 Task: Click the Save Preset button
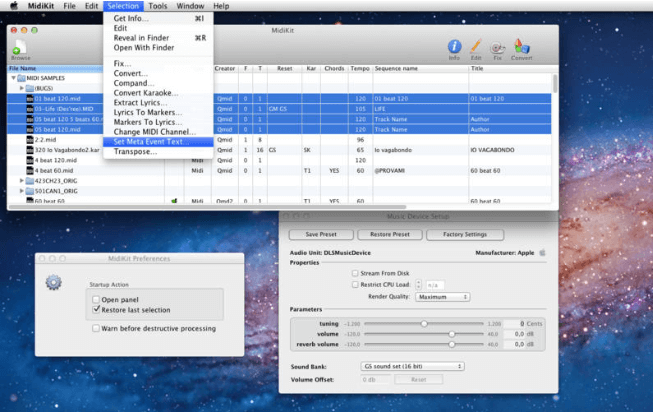[321, 234]
